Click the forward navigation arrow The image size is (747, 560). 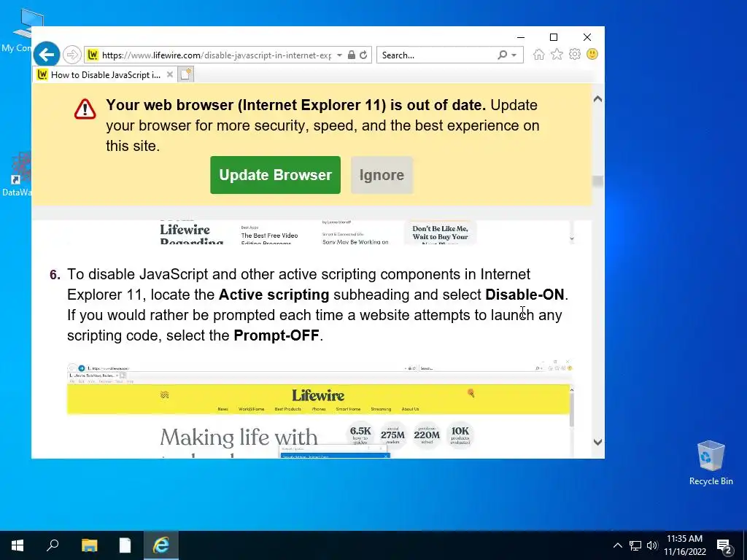[x=72, y=55]
